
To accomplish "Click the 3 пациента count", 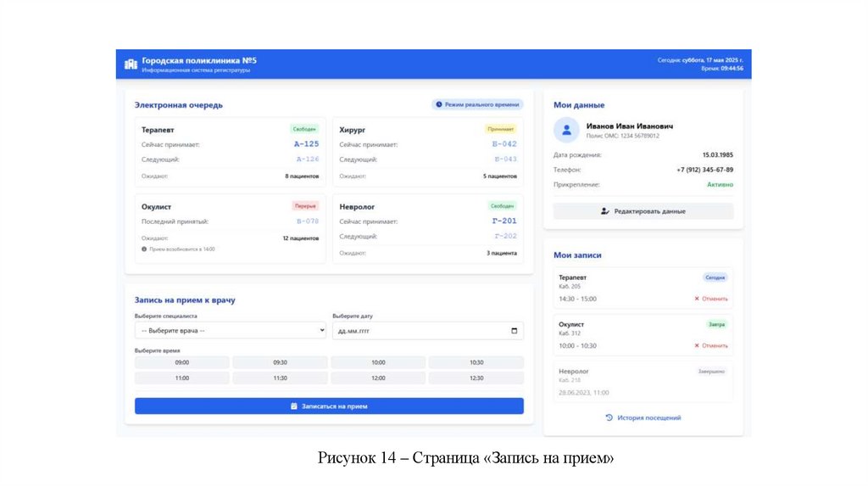I will point(502,253).
